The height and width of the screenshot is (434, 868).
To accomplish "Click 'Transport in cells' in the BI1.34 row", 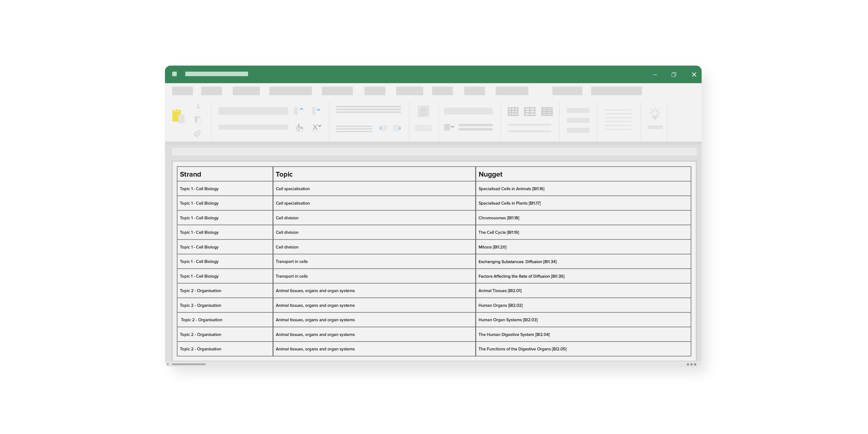I will click(x=374, y=262).
